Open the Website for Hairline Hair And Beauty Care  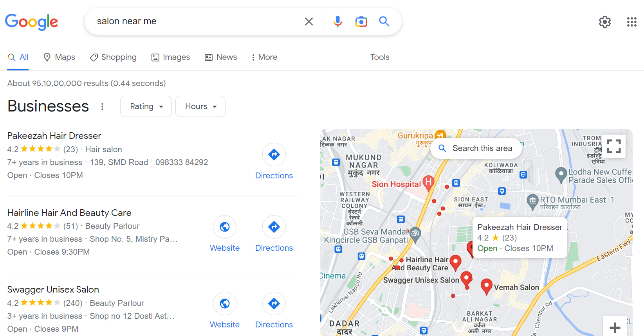224,227
